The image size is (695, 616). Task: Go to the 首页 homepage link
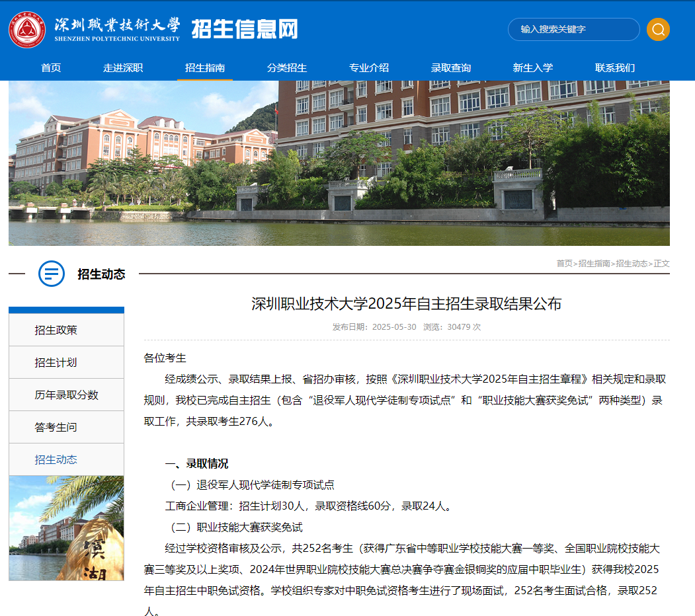tap(51, 67)
